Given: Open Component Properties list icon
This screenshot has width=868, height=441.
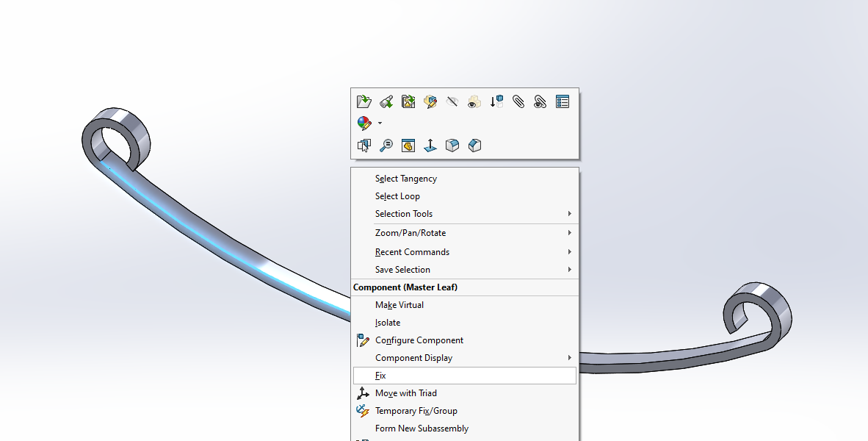Looking at the screenshot, I should [x=563, y=102].
